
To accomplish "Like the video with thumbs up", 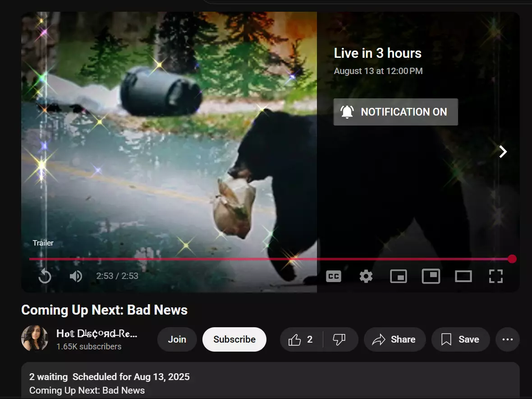I will tap(301, 339).
